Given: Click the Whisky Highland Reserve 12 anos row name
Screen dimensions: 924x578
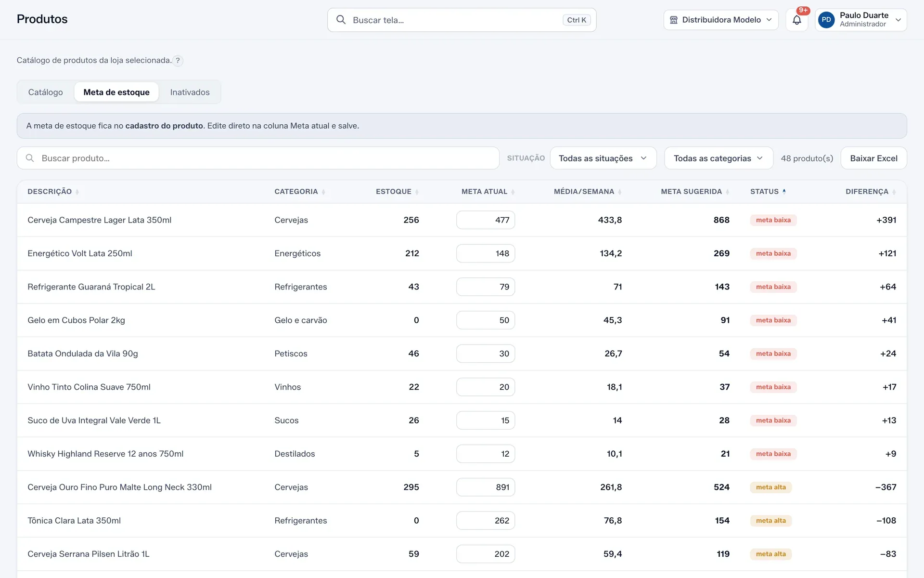Looking at the screenshot, I should [x=105, y=454].
